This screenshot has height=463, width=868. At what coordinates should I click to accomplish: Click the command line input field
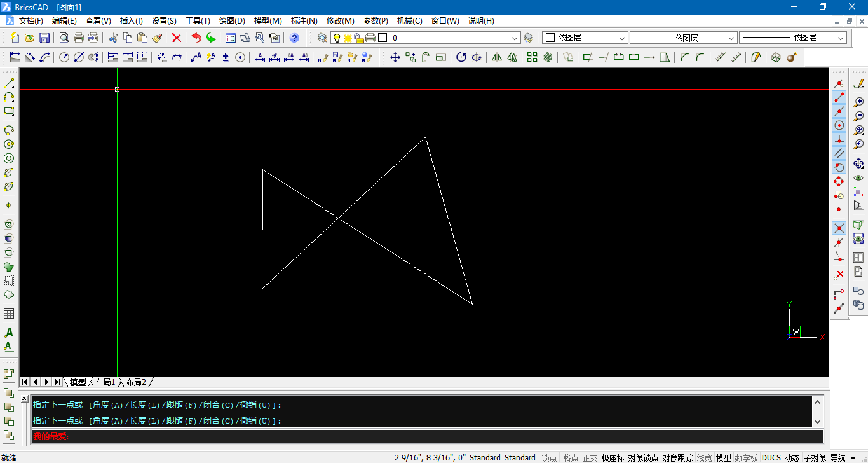click(427, 436)
